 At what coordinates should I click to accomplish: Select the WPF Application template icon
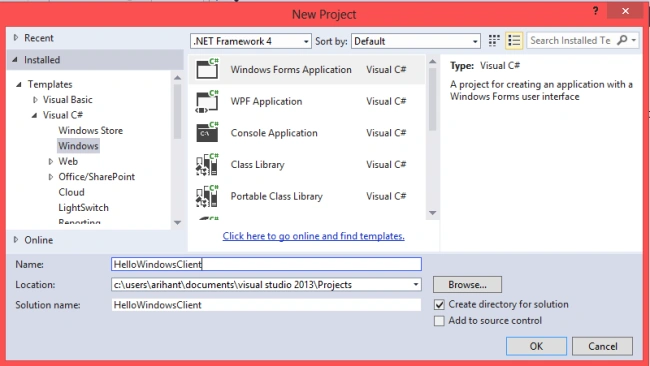click(207, 101)
